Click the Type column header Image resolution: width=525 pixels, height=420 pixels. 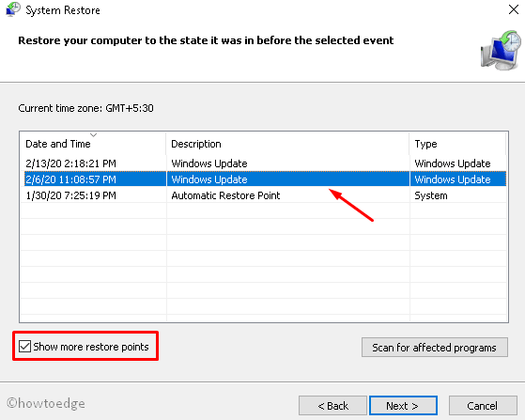click(x=457, y=144)
